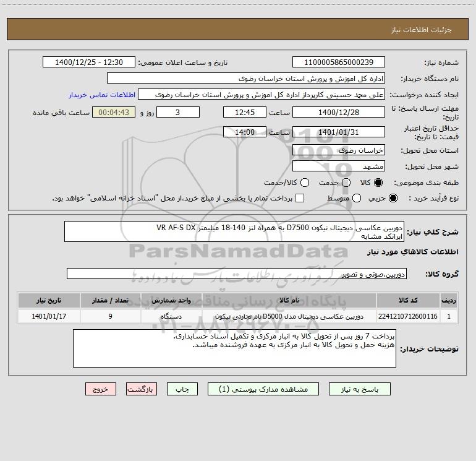This screenshot has height=461, width=476.
Task: Click the product group field دوربین،صوتی و تصویر
Action: pyautogui.click(x=237, y=274)
